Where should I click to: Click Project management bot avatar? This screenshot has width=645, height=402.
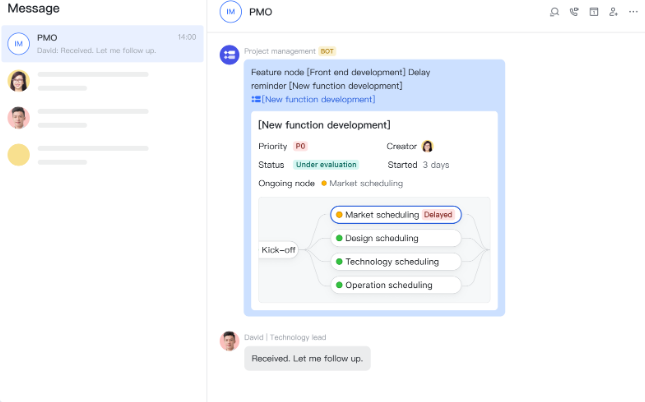pyautogui.click(x=230, y=55)
